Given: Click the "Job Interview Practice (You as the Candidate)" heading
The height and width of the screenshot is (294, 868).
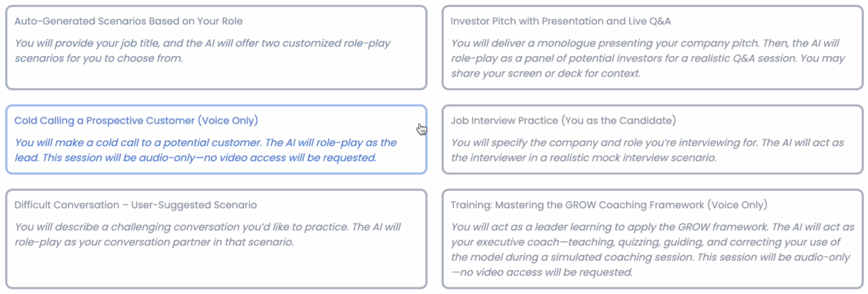Looking at the screenshot, I should [563, 120].
